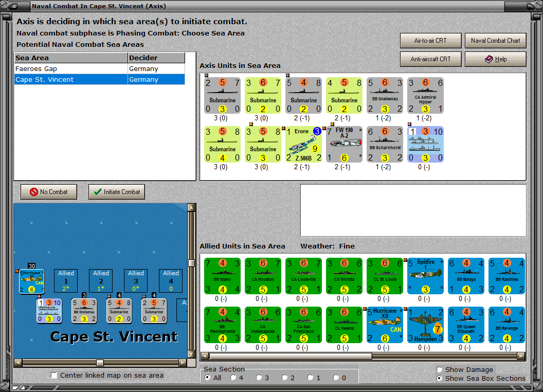Click the No Combat button
This screenshot has width=543, height=392.
pos(49,192)
